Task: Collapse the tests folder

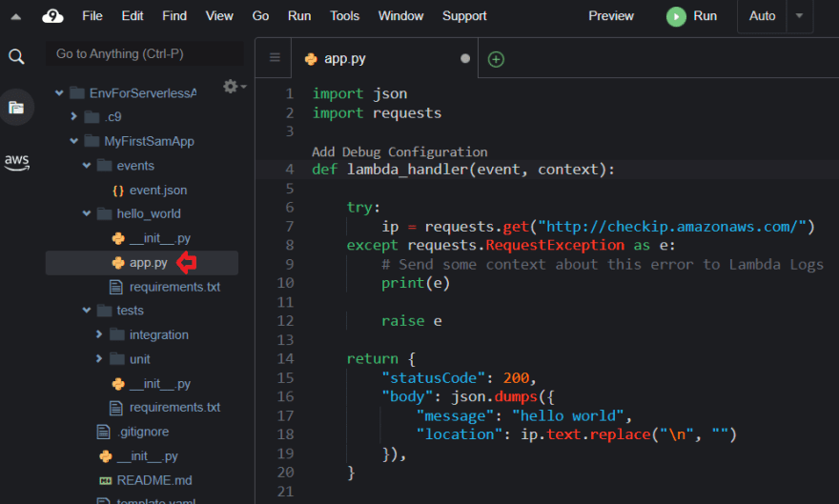Action: click(87, 310)
